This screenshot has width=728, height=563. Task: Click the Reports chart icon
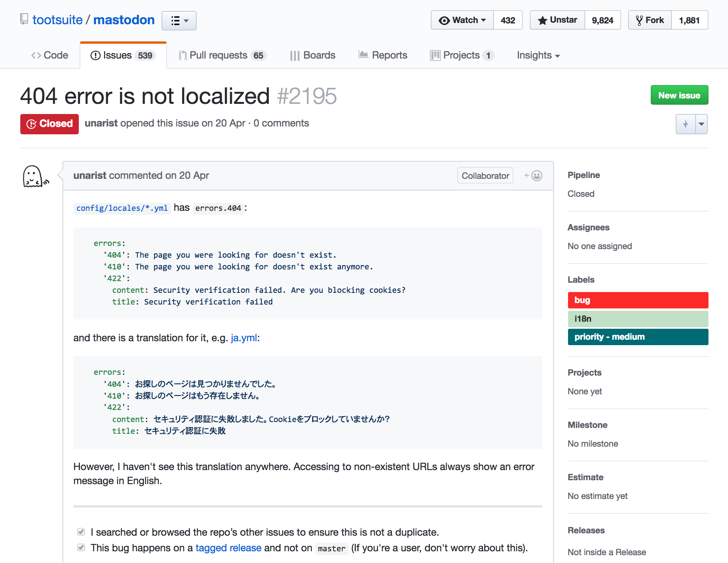(363, 54)
